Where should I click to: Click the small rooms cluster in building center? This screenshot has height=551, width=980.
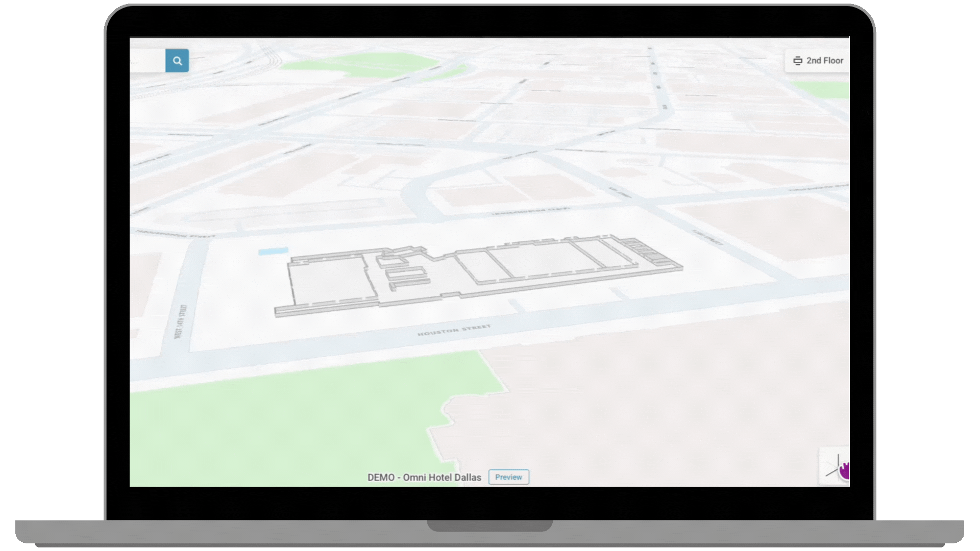(x=403, y=273)
